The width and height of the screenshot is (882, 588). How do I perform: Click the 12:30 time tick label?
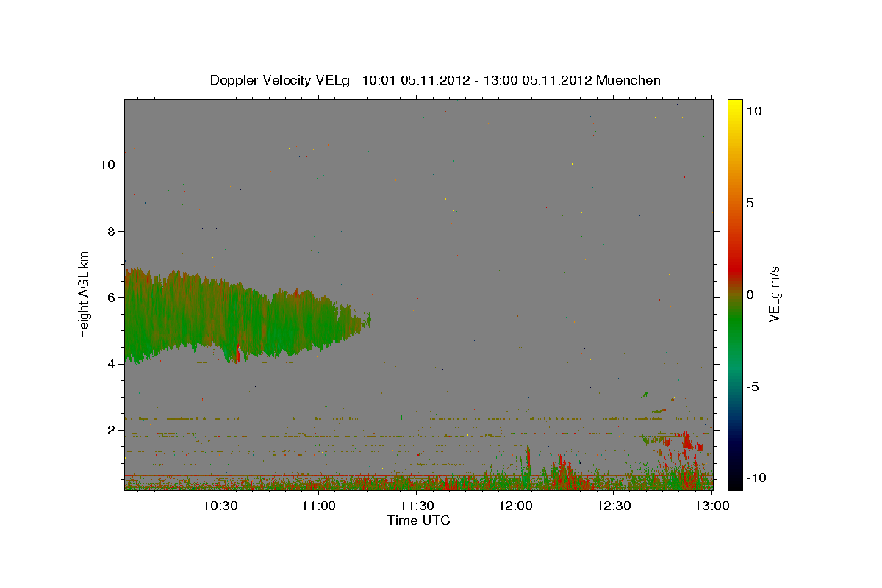pos(614,506)
